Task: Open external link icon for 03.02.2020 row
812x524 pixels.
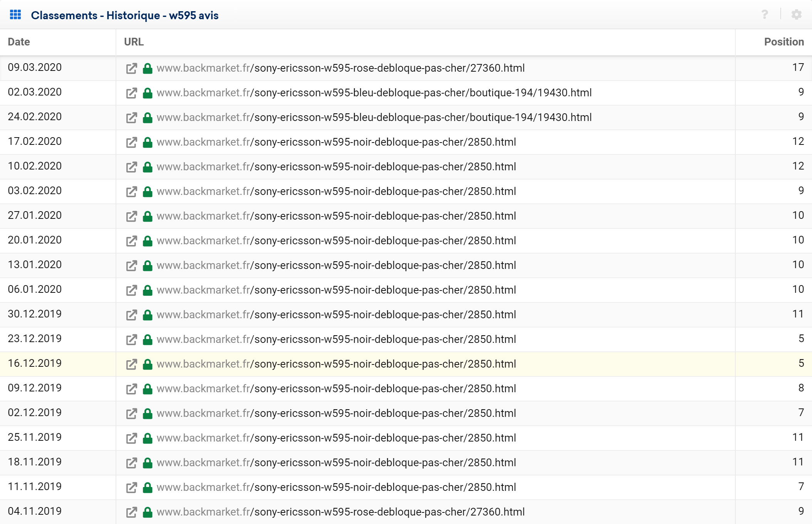Action: [131, 192]
